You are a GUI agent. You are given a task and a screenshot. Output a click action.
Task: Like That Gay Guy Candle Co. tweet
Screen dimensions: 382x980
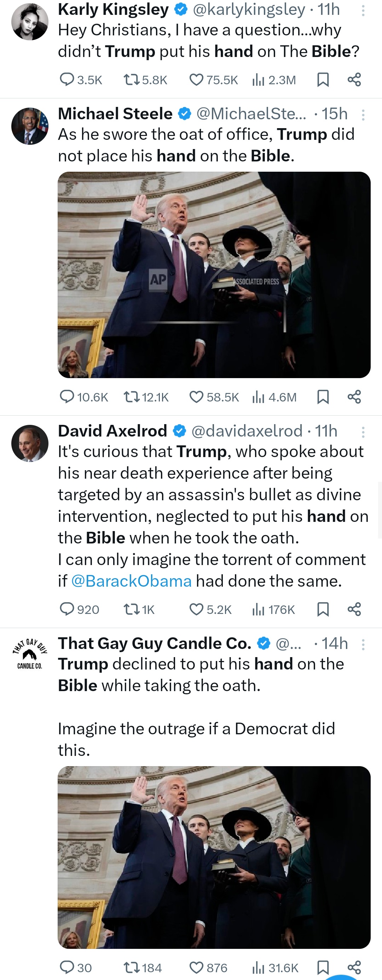(196, 968)
